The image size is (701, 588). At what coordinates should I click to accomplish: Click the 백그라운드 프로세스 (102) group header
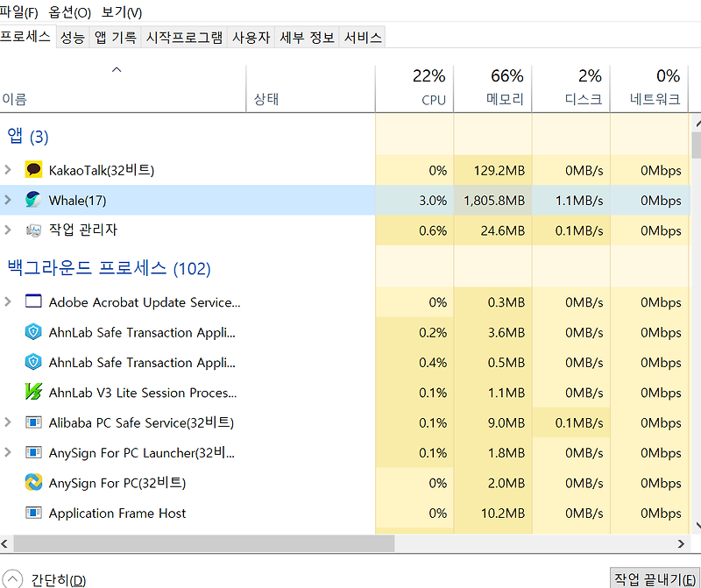coord(109,268)
